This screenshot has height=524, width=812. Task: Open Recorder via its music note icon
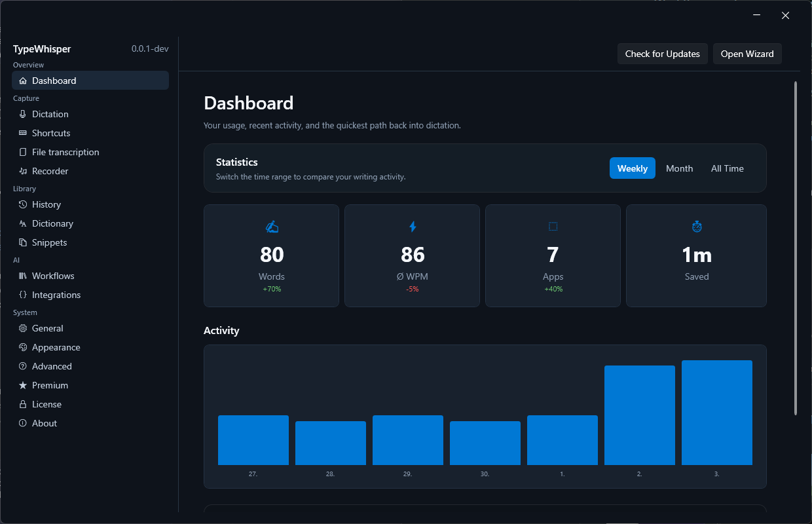pos(23,171)
